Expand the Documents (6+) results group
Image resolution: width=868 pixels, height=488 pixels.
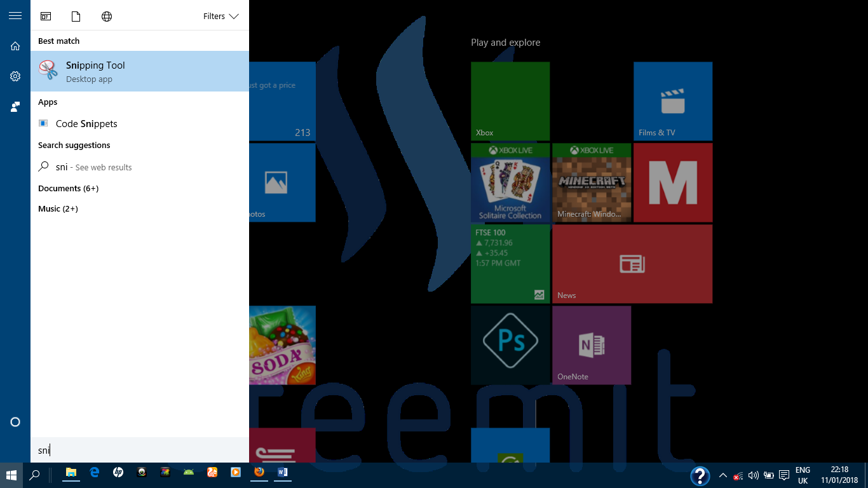point(68,188)
